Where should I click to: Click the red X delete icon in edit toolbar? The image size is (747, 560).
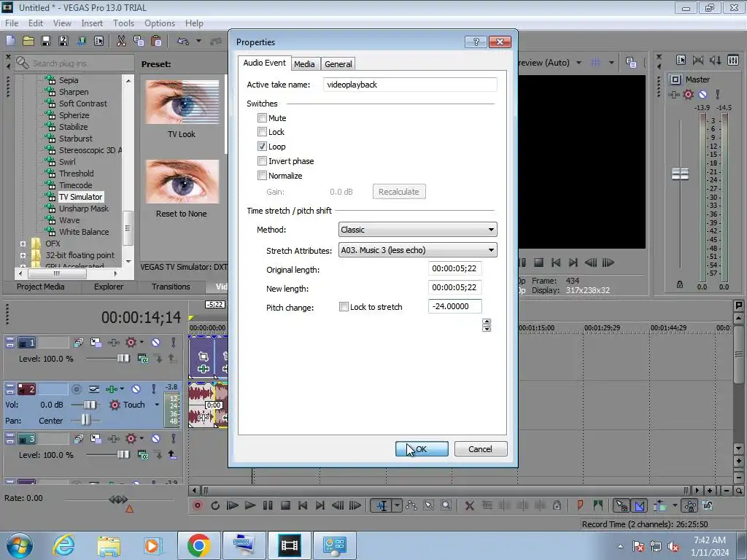point(469,505)
